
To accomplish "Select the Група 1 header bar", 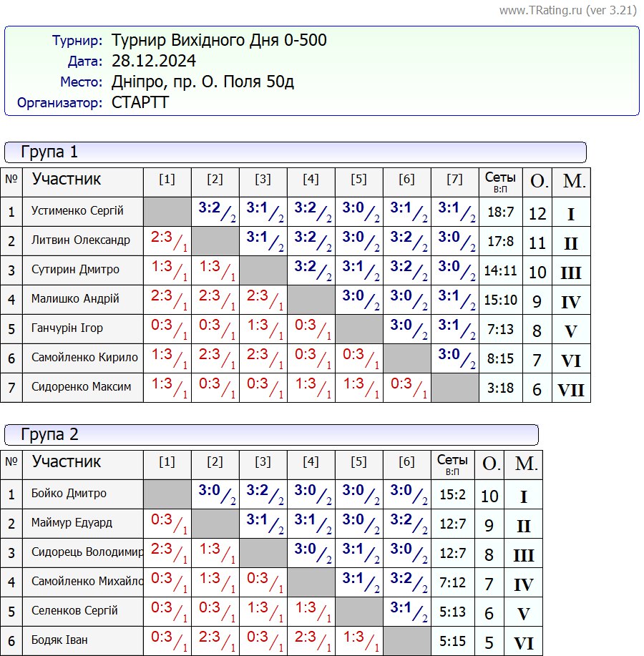I will (295, 152).
